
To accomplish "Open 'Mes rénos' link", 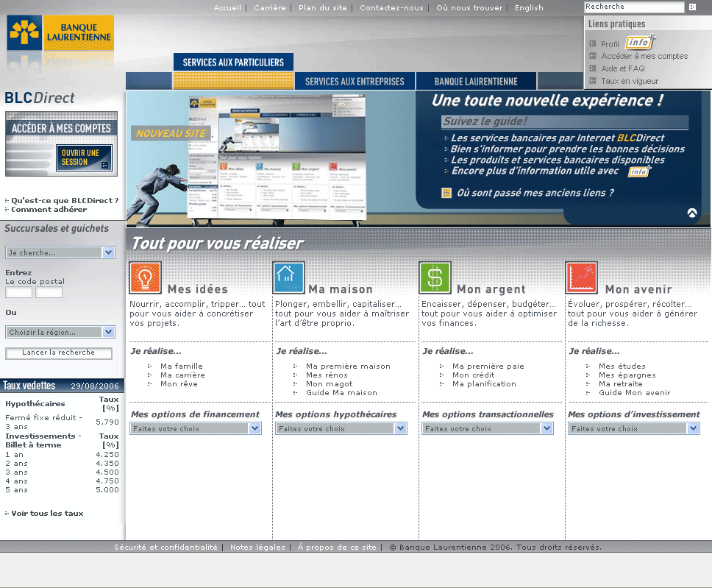I will click(327, 375).
